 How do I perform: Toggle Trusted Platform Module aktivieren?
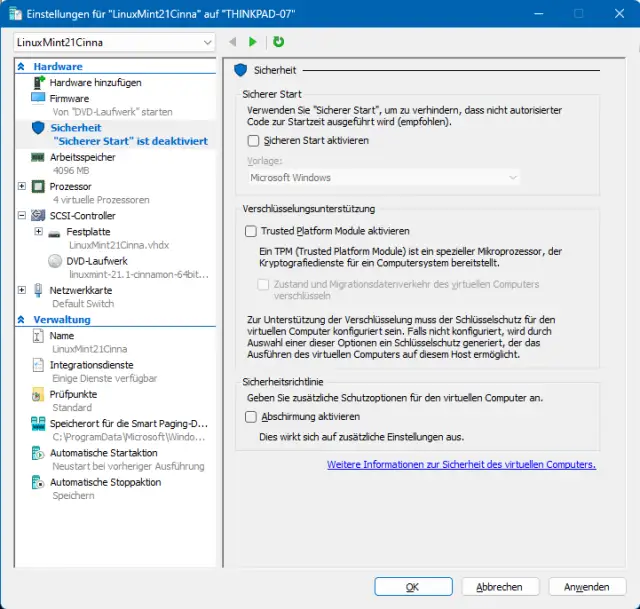(252, 231)
